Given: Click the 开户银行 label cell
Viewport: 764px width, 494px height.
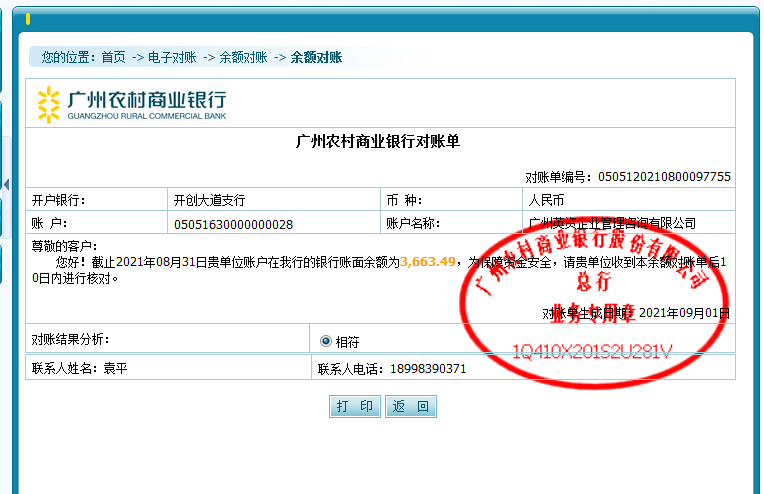Looking at the screenshot, I should [x=96, y=200].
